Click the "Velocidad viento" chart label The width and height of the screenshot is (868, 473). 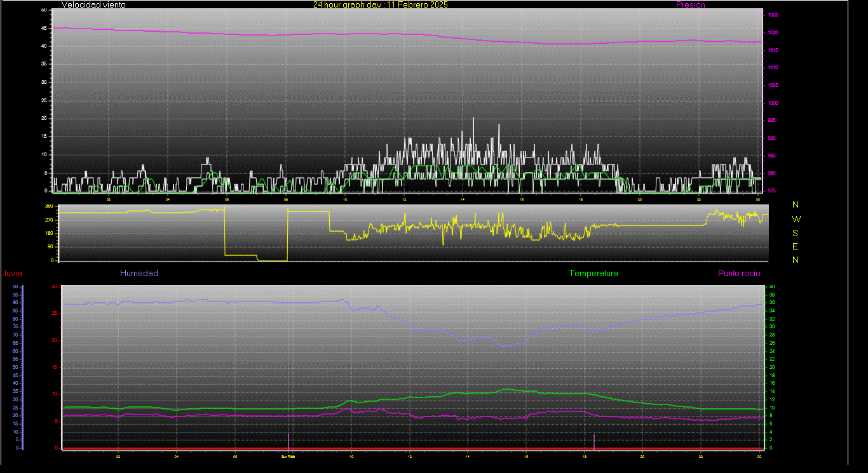click(93, 4)
